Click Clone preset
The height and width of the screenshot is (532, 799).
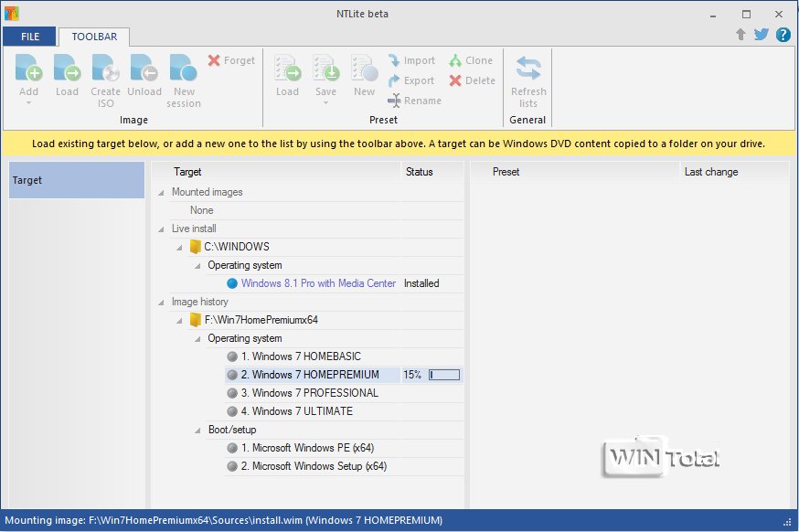pyautogui.click(x=472, y=60)
